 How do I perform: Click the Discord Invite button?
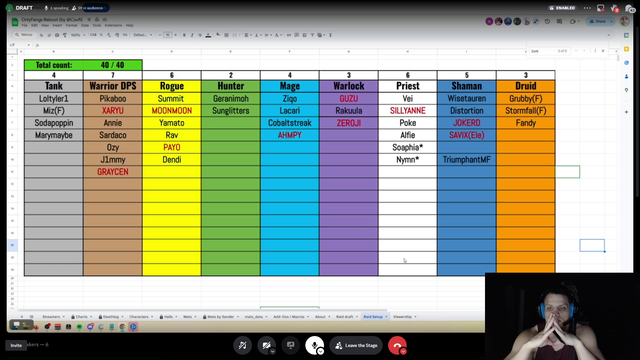click(x=16, y=345)
